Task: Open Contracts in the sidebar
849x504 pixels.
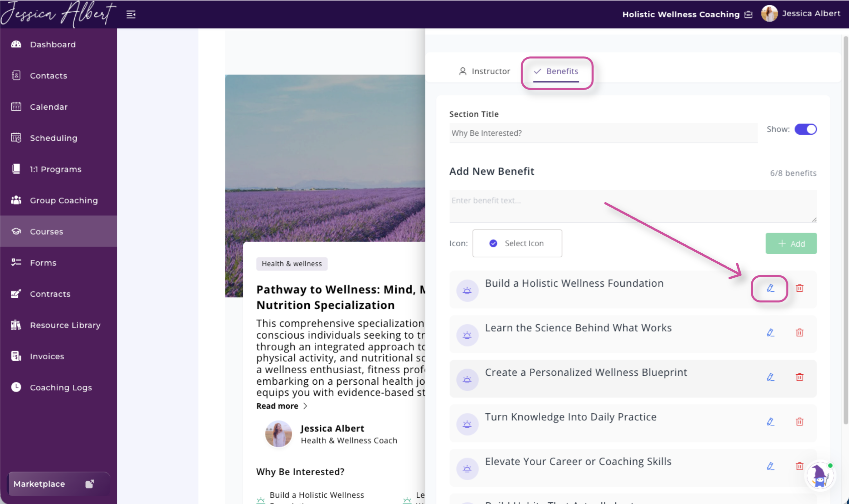Action: (59, 294)
